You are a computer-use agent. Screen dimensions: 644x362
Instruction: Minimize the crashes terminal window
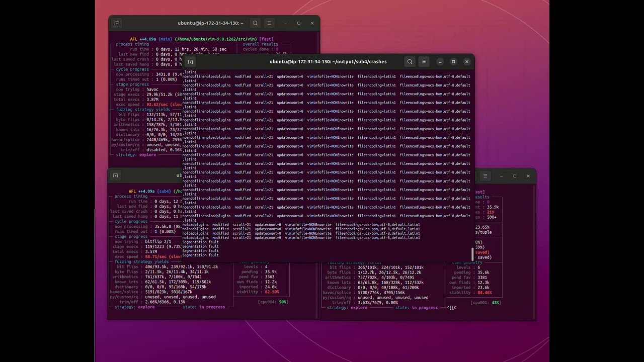coord(440,62)
